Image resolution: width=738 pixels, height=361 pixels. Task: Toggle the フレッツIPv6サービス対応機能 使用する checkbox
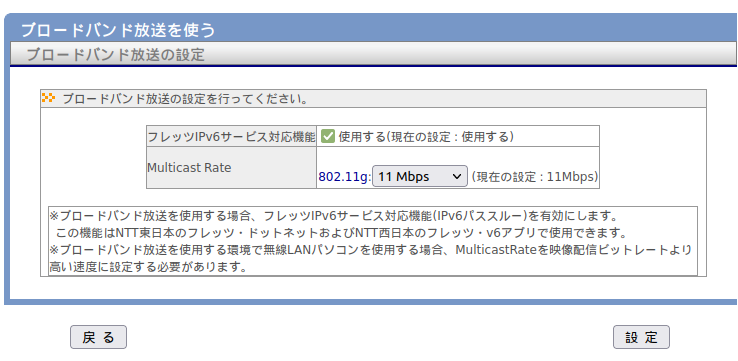tap(328, 136)
